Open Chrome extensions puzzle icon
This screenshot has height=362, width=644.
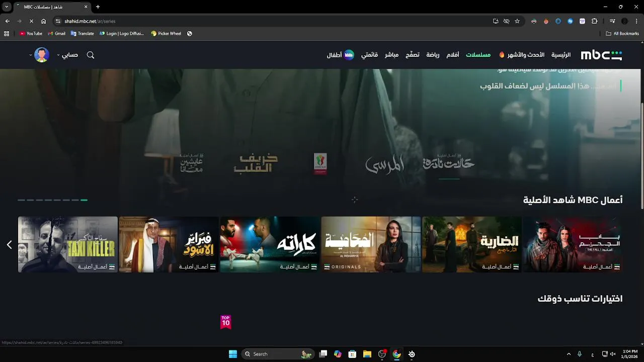[594, 21]
